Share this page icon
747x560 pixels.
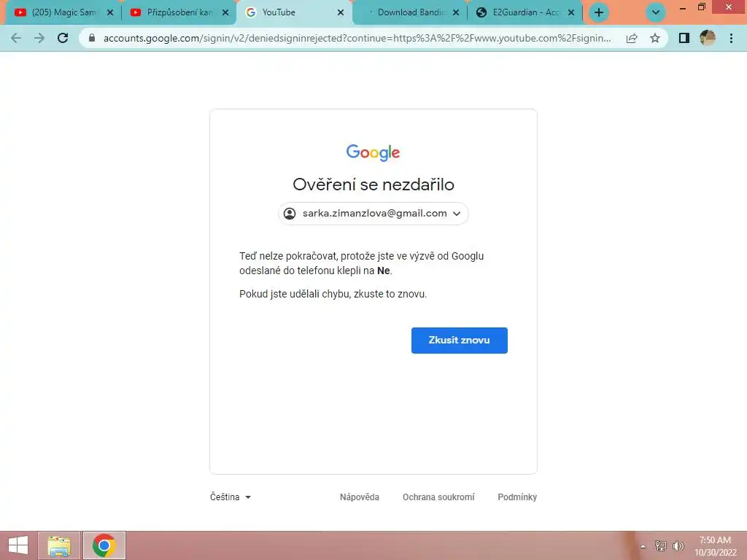[632, 38]
